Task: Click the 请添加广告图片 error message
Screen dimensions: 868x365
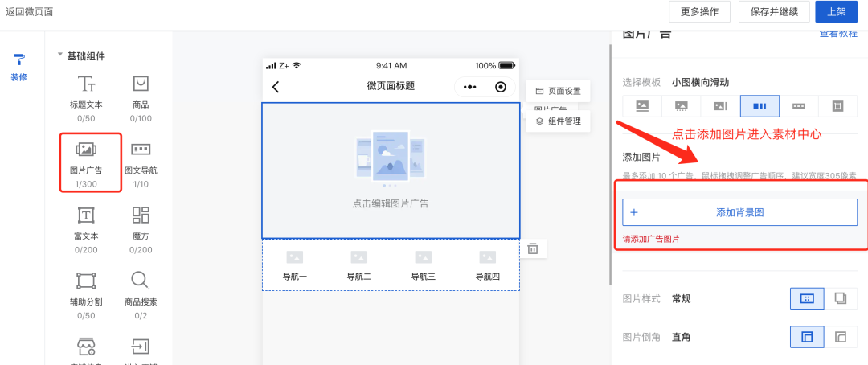Action: pos(651,240)
